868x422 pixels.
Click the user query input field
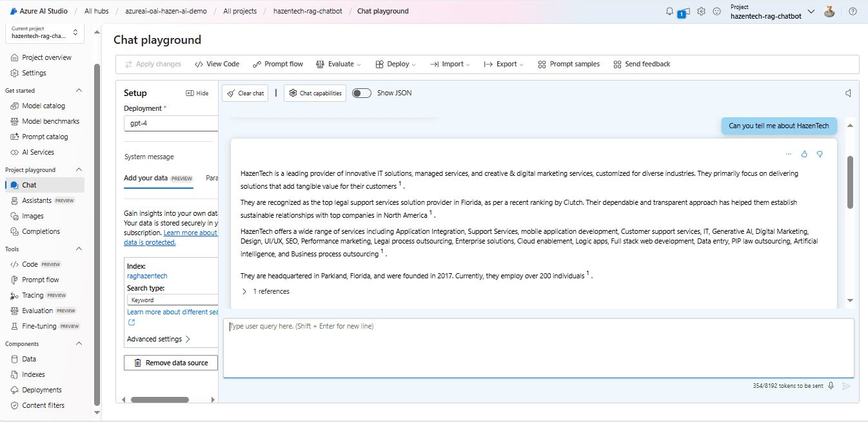coord(538,348)
